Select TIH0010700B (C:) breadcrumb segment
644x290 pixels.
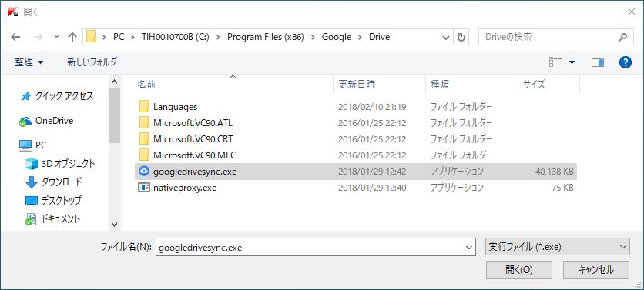176,38
